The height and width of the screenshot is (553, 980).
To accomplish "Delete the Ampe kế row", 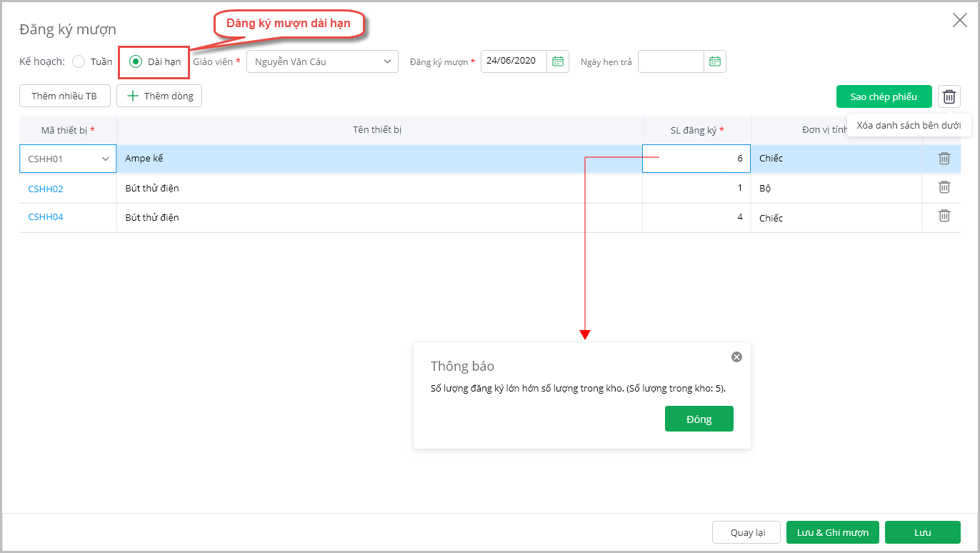I will coord(944,159).
